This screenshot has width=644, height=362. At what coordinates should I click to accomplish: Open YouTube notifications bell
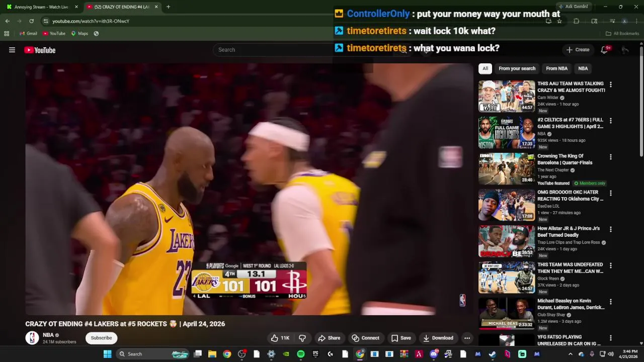coord(604,50)
